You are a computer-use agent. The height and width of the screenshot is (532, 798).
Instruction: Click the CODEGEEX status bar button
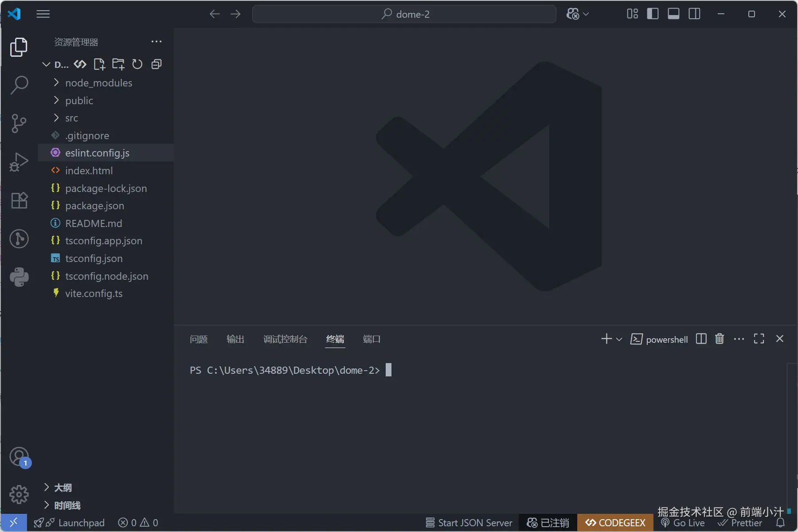pyautogui.click(x=615, y=523)
